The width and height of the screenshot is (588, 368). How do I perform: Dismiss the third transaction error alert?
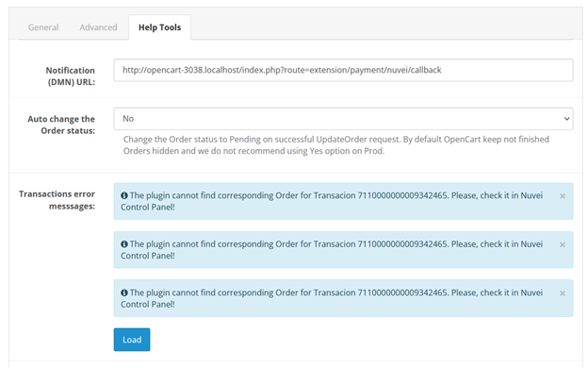pos(563,293)
